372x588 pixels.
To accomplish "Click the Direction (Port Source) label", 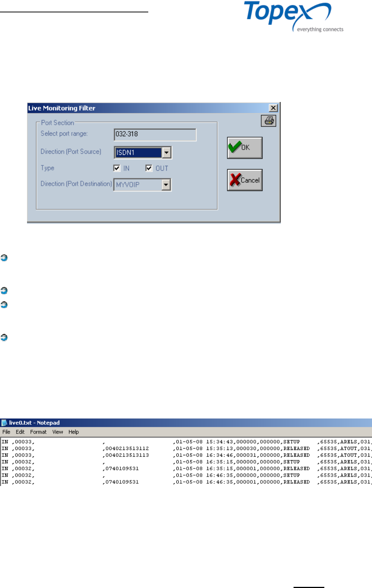I will (71, 151).
